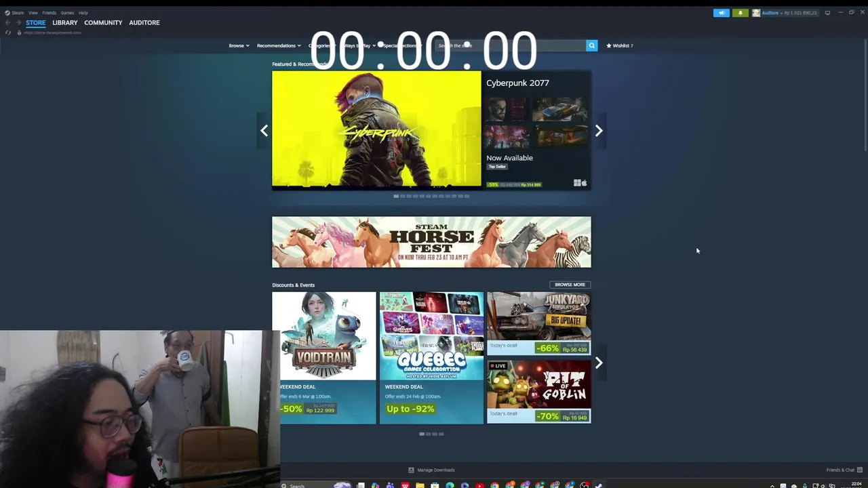The image size is (868, 488).
Task: Open Junkyard Simulator today's deal
Action: tap(539, 323)
